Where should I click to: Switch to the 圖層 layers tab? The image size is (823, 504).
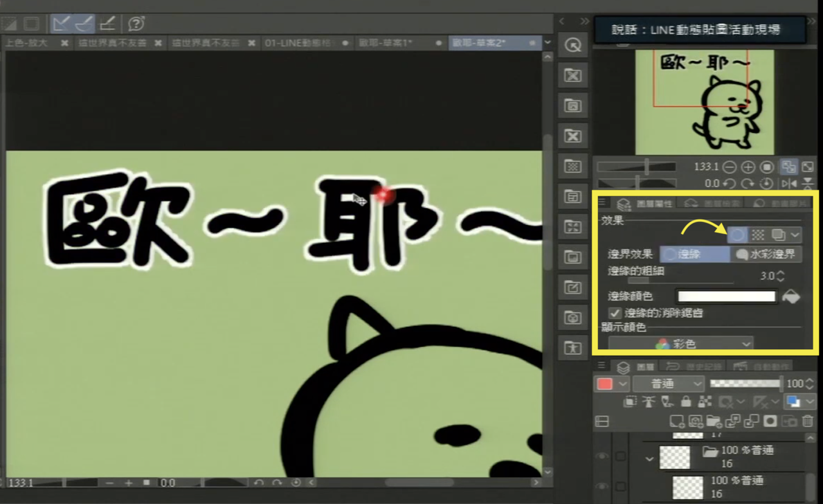tap(637, 366)
